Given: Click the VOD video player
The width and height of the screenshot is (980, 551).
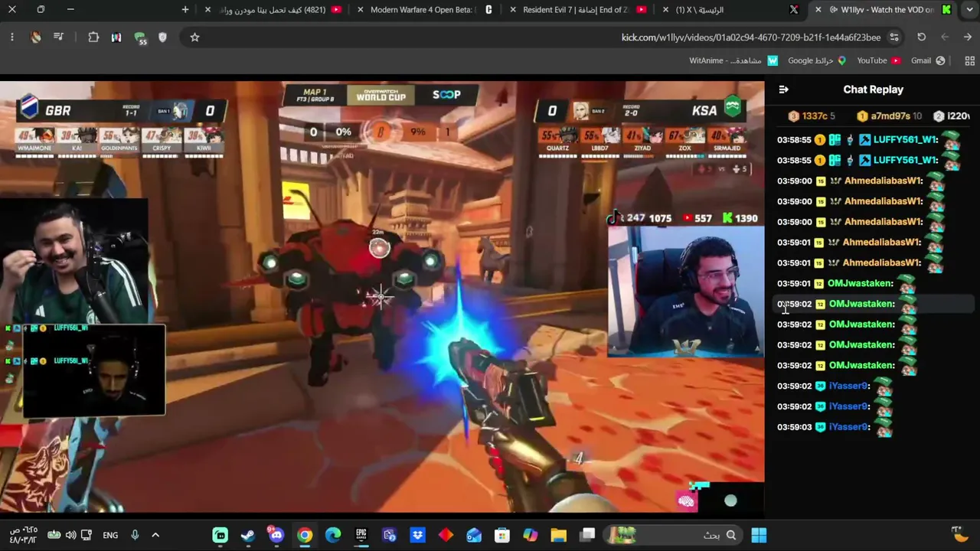Looking at the screenshot, I should 382,297.
